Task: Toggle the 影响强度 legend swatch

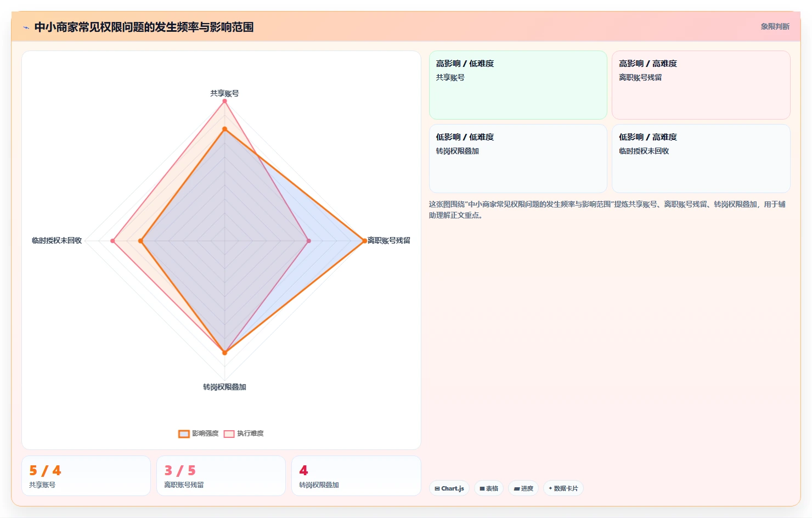Action: point(184,433)
